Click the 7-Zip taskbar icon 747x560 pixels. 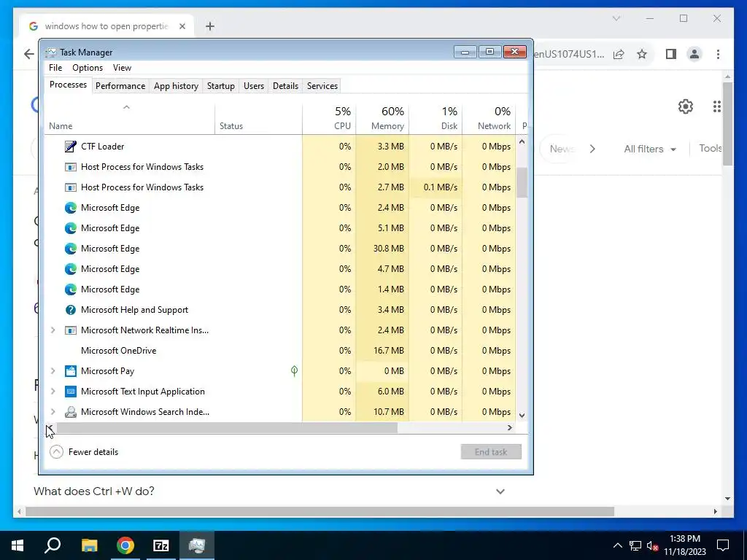click(161, 545)
